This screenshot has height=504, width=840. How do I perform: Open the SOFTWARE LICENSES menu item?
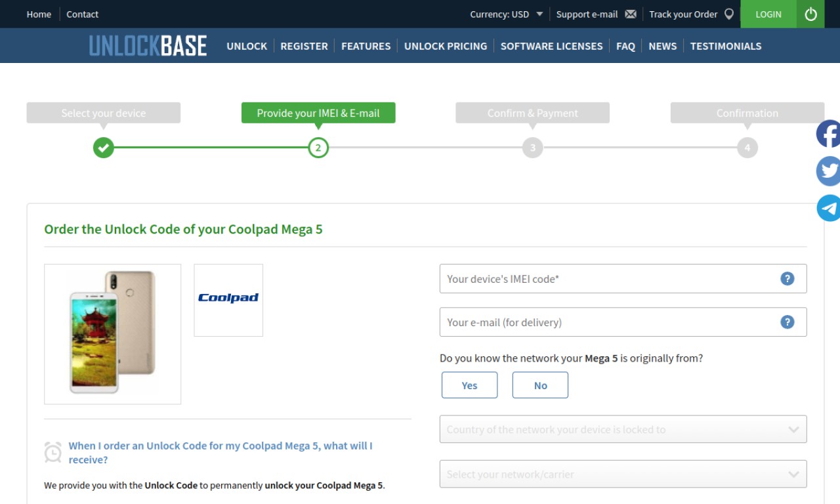(x=551, y=46)
